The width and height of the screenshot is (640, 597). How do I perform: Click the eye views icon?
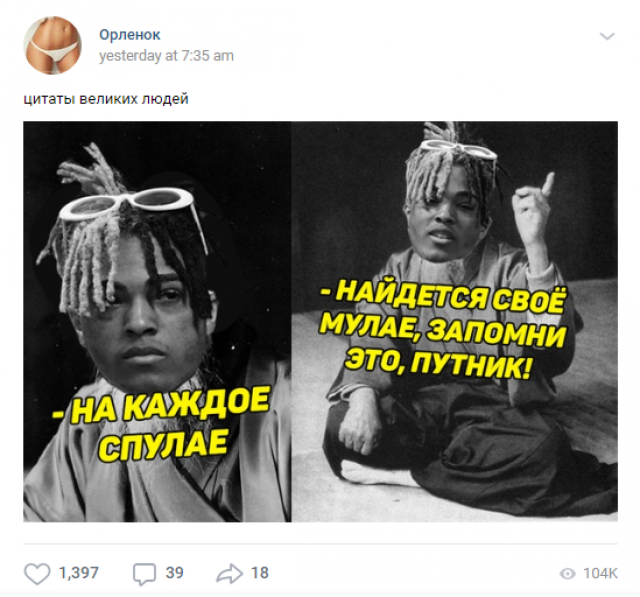point(567,574)
